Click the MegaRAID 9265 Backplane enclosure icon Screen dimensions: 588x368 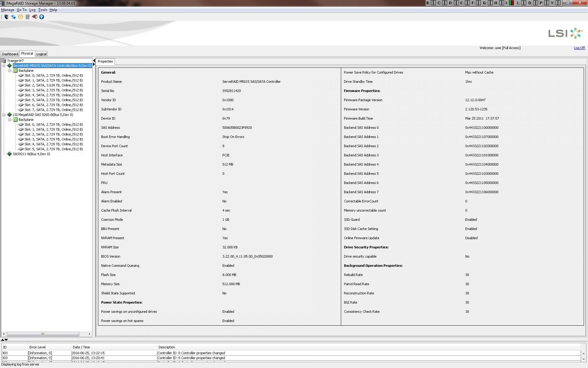click(x=15, y=120)
